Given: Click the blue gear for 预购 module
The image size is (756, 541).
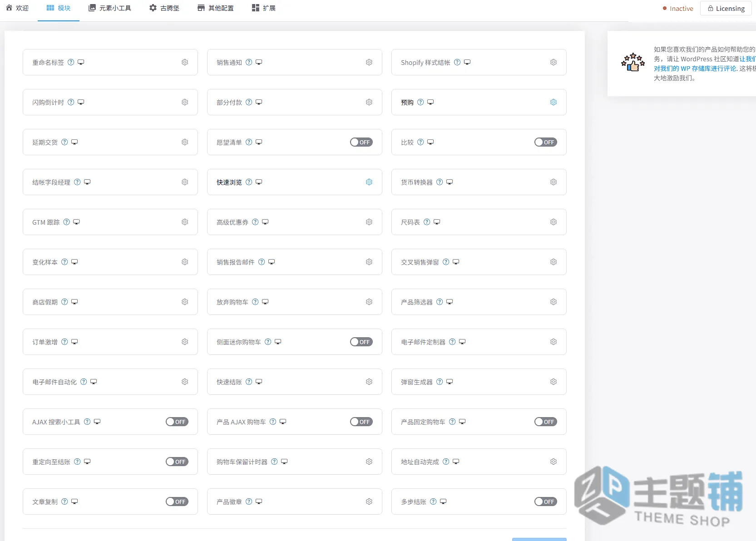Looking at the screenshot, I should pos(553,102).
